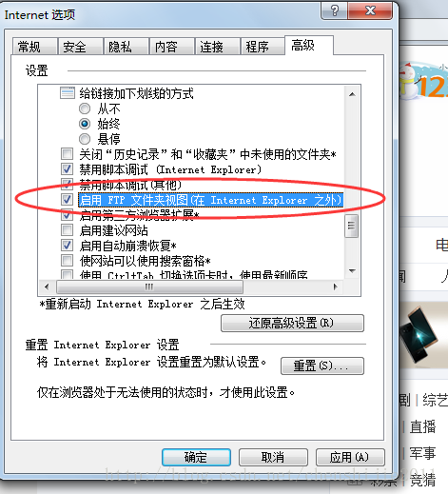The image size is (448, 494).
Task: Click the horizontal scroll left arrow
Action: pos(47,287)
